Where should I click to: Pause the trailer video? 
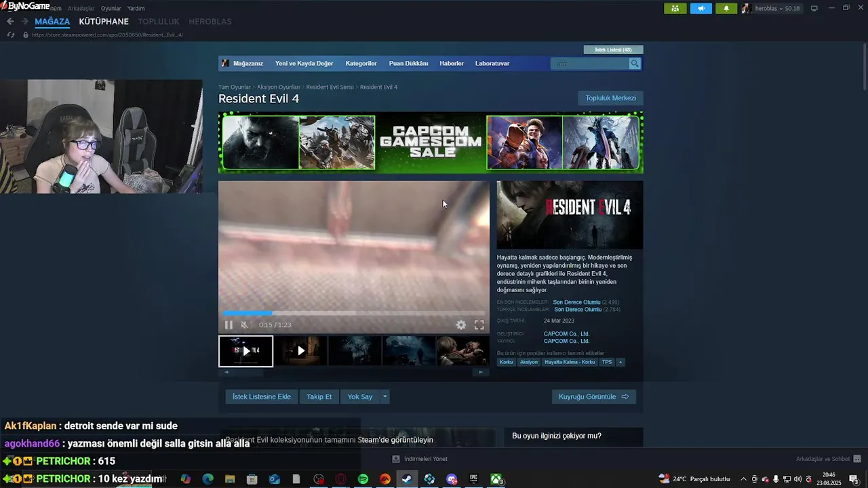click(x=229, y=325)
